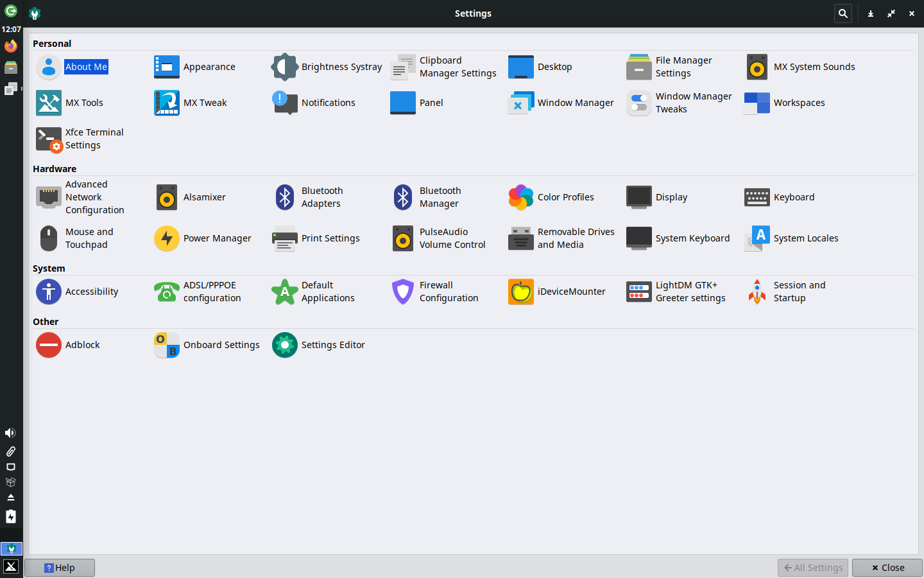Open Session and Startup rocket icon
This screenshot has width=924, height=578.
click(x=757, y=292)
